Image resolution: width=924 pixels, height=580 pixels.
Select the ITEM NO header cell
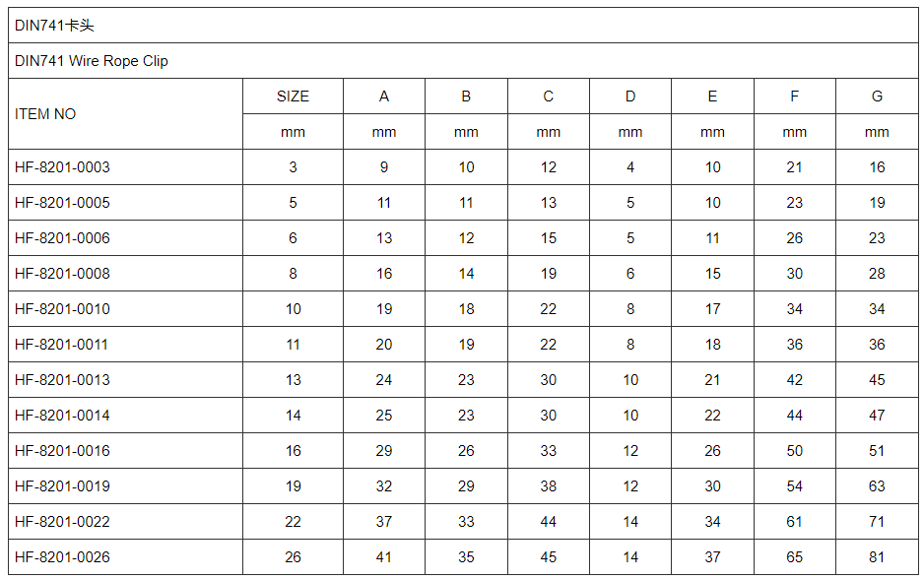45,114
